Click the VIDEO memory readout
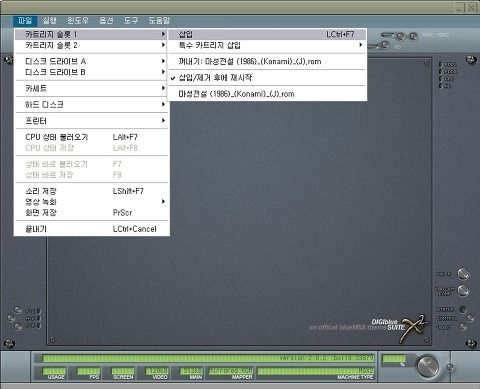The height and width of the screenshot is (389, 480). (x=157, y=371)
